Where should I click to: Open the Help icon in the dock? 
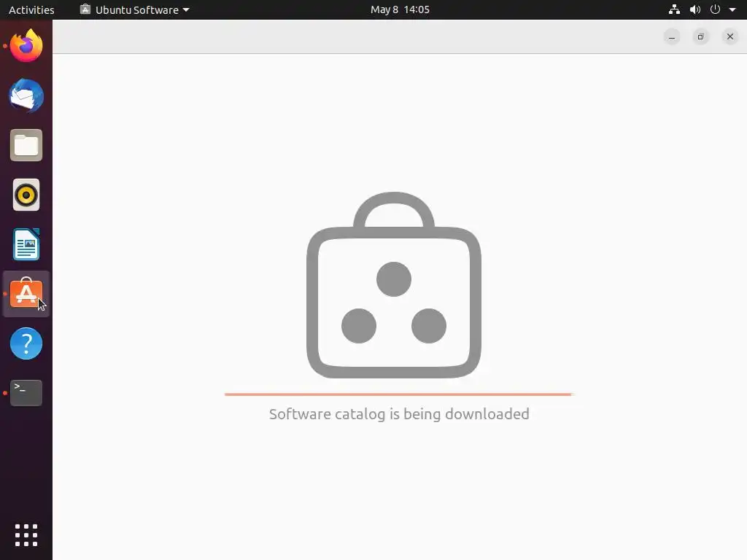pyautogui.click(x=26, y=343)
